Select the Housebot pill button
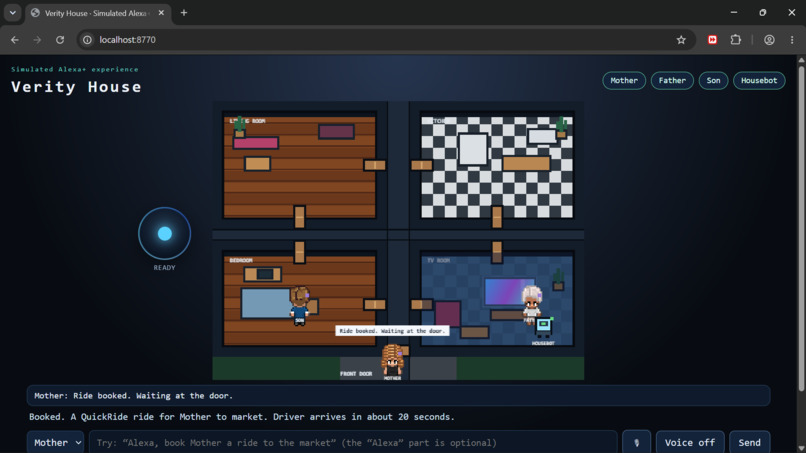Viewport: 806px width, 453px height. point(759,80)
